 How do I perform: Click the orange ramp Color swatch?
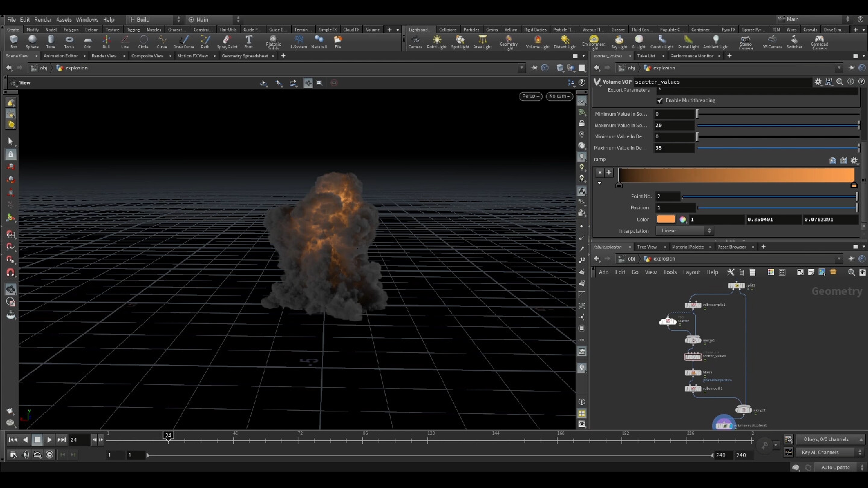click(x=665, y=219)
